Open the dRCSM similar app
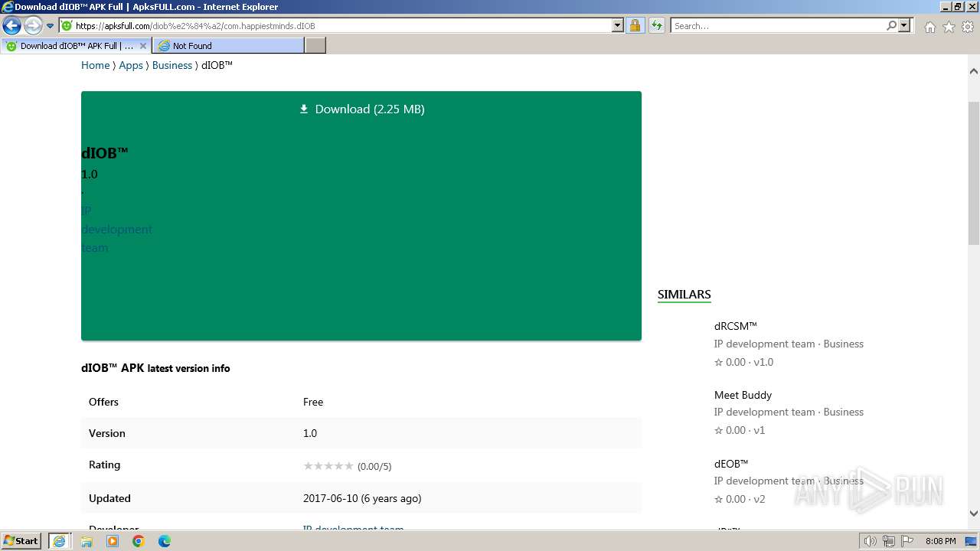This screenshot has height=551, width=980. (x=735, y=326)
